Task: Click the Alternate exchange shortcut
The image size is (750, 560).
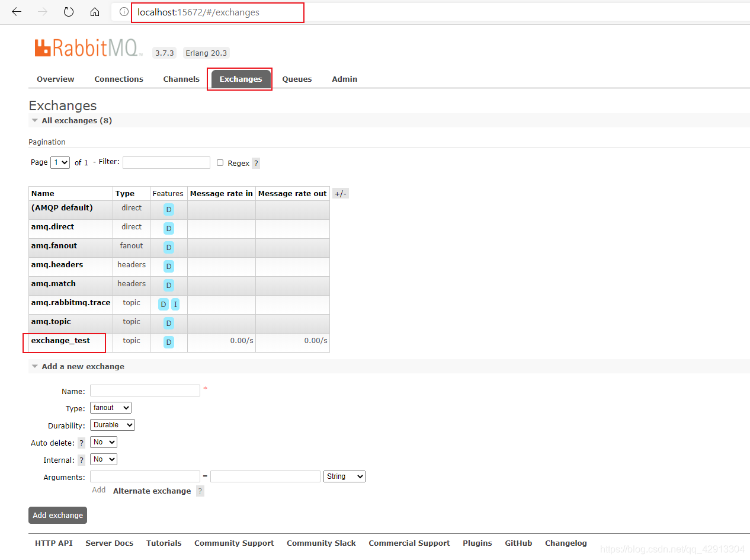Action: [152, 491]
